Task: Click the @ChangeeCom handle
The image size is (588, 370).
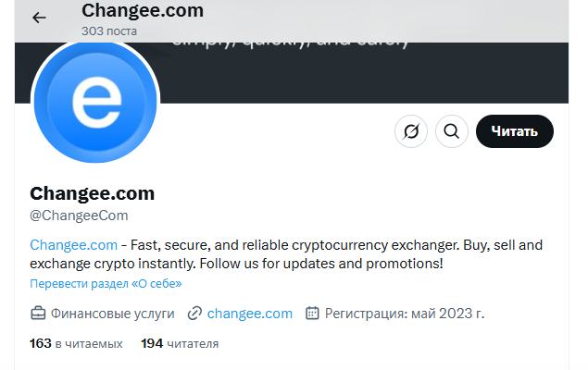Action: point(79,216)
